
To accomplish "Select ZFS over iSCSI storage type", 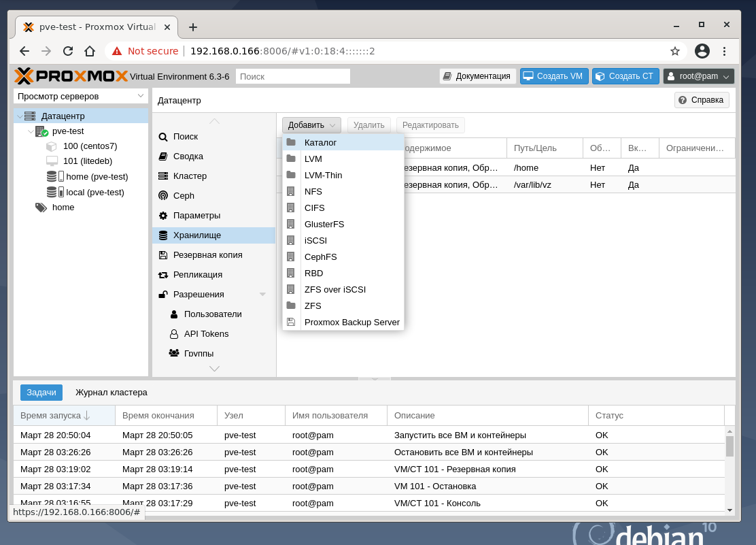I will [334, 289].
